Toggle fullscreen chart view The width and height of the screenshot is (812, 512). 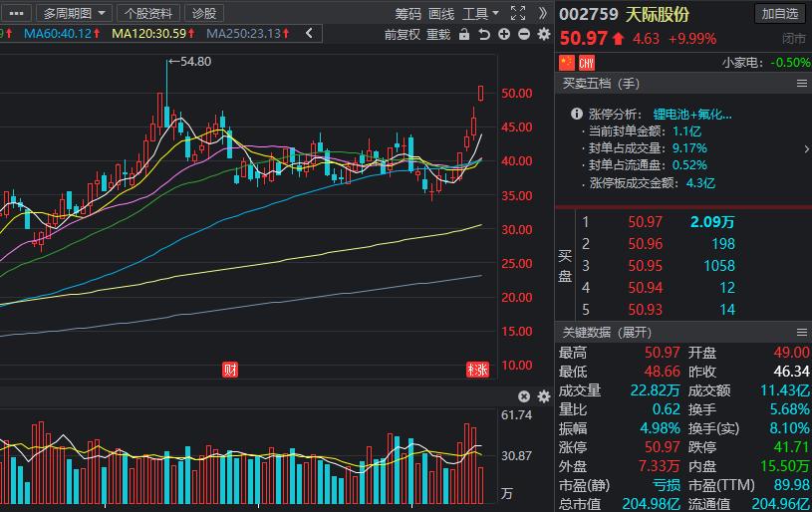[x=518, y=14]
